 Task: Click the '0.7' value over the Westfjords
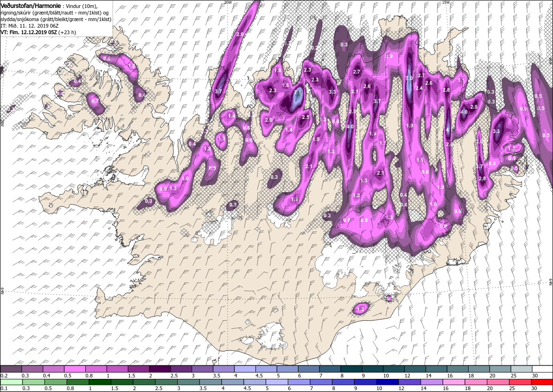[x=95, y=101]
